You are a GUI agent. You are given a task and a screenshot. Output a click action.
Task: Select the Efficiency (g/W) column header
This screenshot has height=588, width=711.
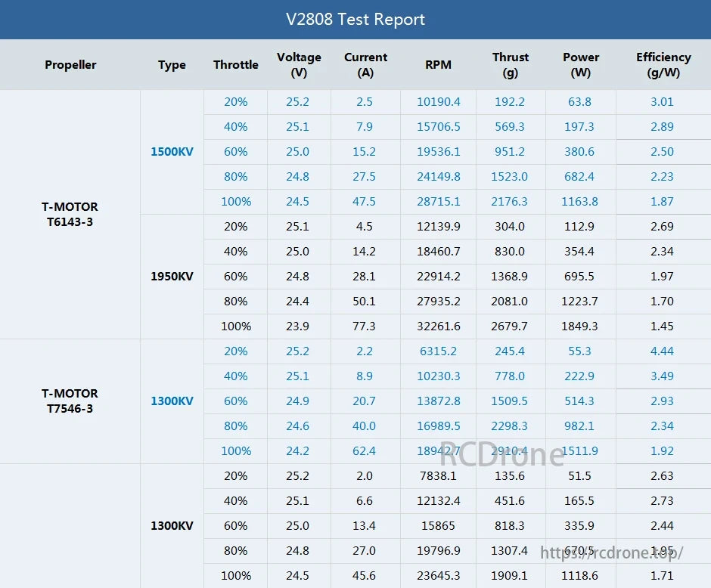663,64
